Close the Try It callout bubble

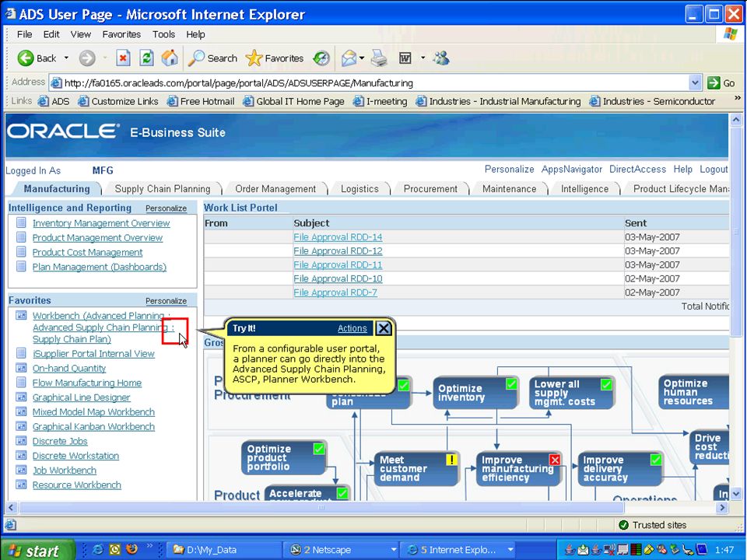pyautogui.click(x=384, y=328)
